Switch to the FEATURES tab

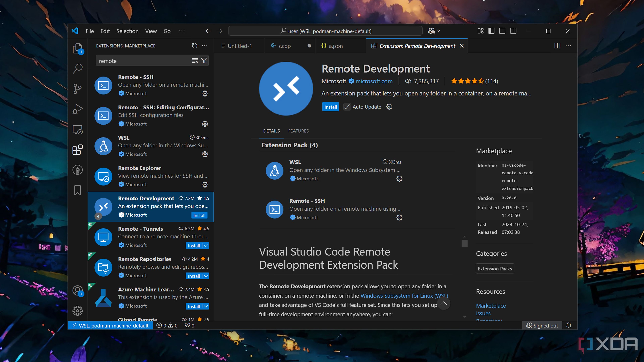(x=298, y=131)
